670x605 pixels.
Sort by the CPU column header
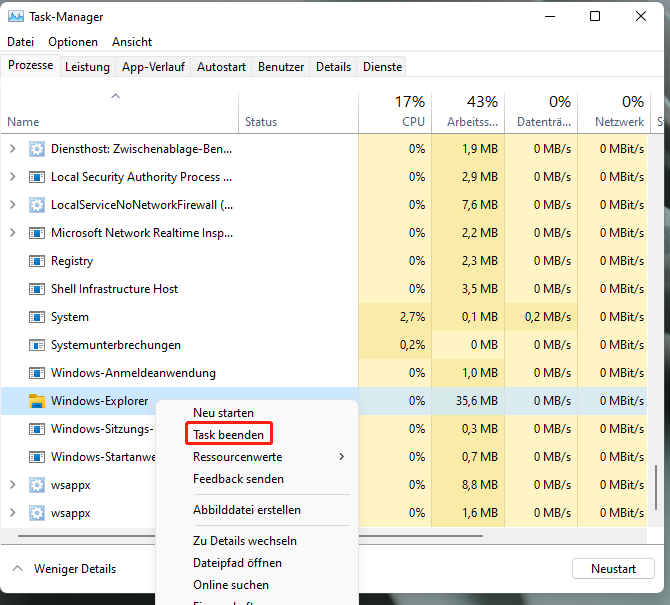coord(395,112)
